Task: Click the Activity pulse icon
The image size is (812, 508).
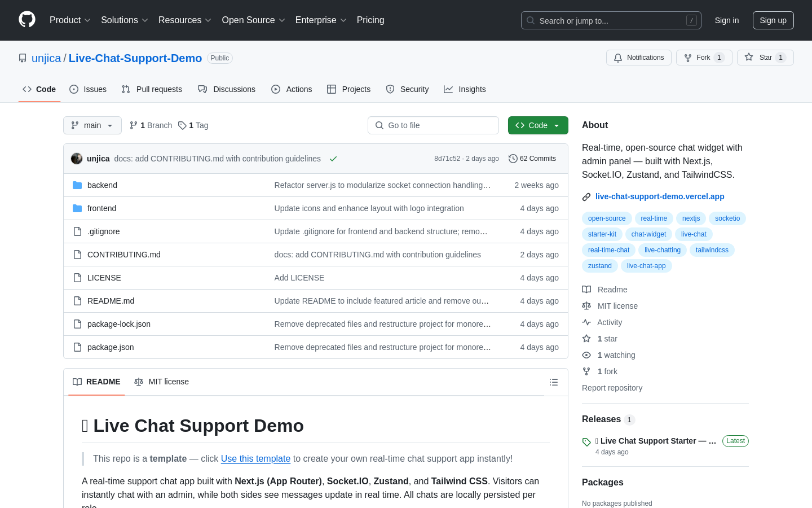Action: (586, 322)
